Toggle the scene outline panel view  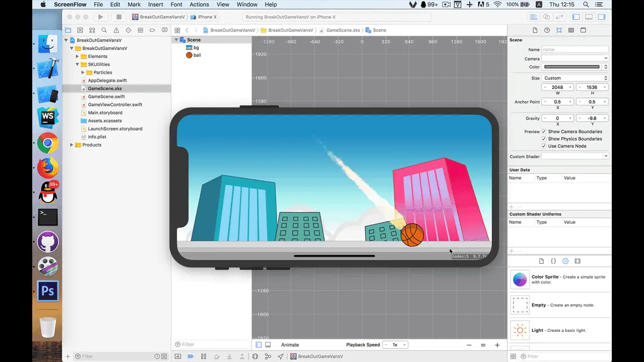[259, 345]
